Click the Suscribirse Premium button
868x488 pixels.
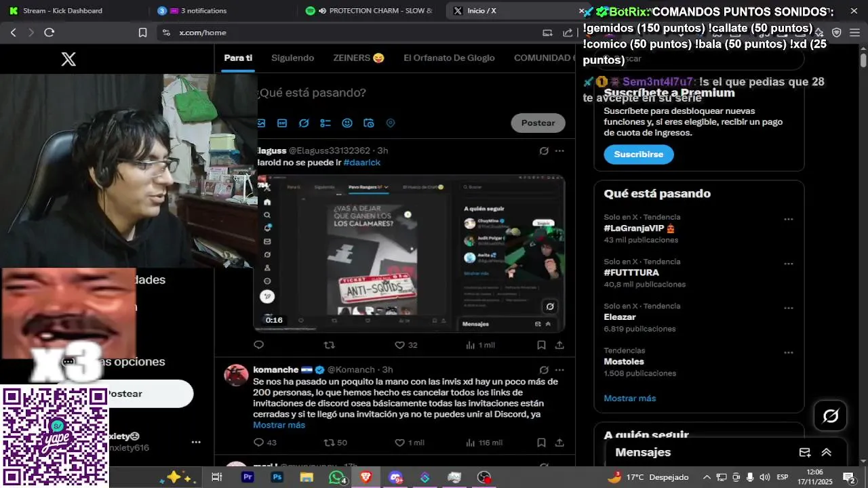[x=639, y=155]
